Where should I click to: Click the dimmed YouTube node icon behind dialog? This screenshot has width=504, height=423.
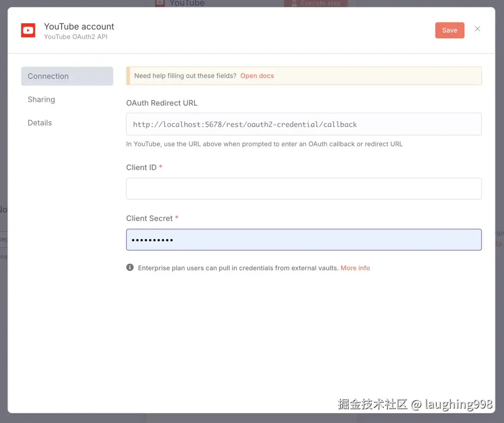[160, 3]
